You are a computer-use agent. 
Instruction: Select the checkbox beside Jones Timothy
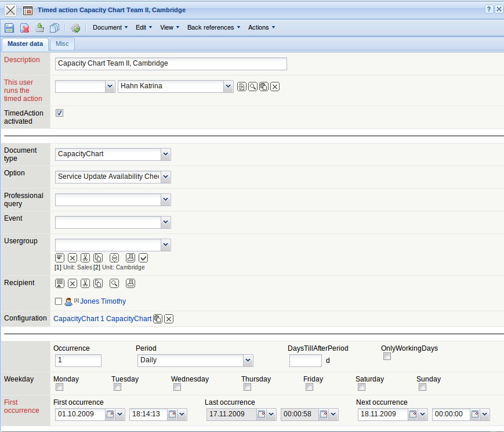58,301
